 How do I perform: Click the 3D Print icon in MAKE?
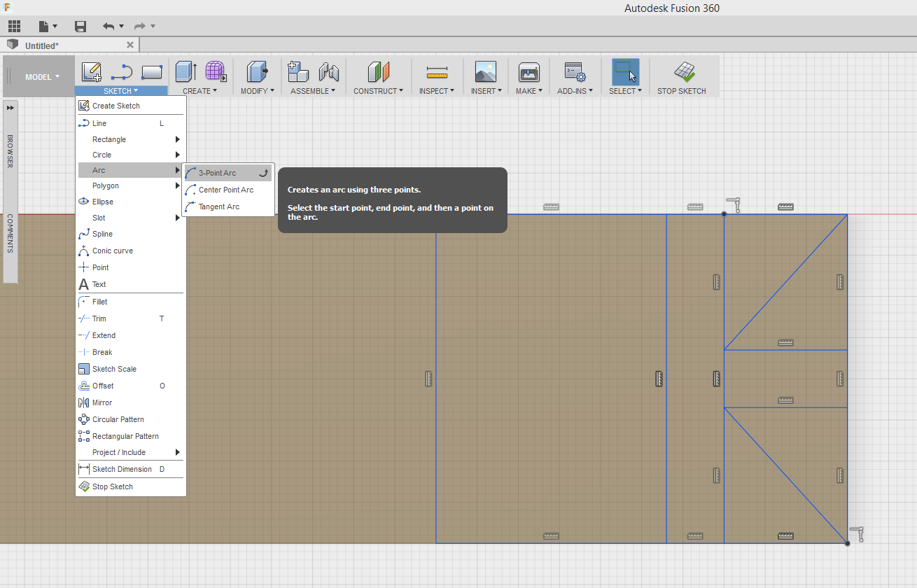point(528,71)
